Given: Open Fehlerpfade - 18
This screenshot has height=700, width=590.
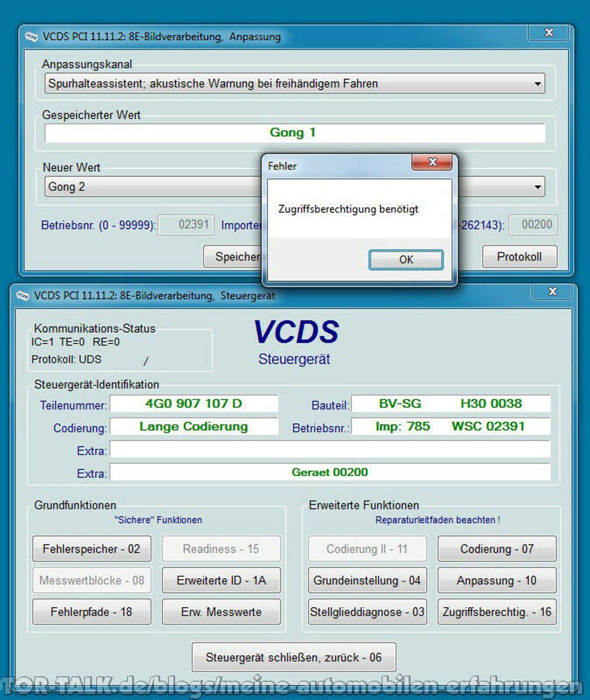Looking at the screenshot, I should (91, 612).
